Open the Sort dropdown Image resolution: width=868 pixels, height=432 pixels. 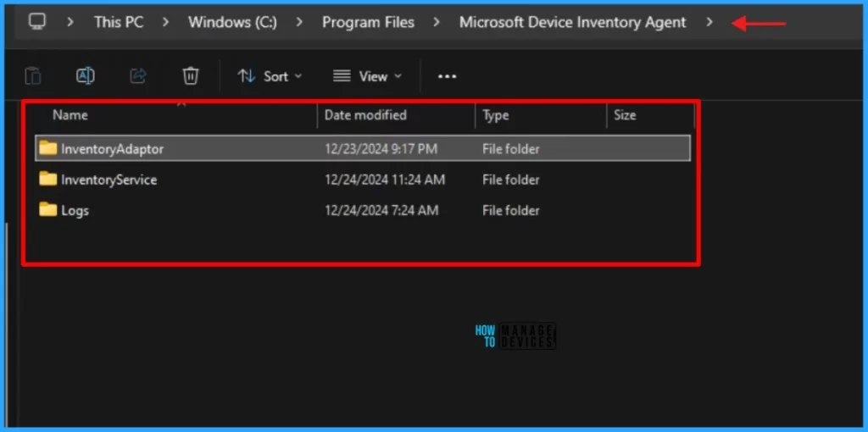point(270,76)
